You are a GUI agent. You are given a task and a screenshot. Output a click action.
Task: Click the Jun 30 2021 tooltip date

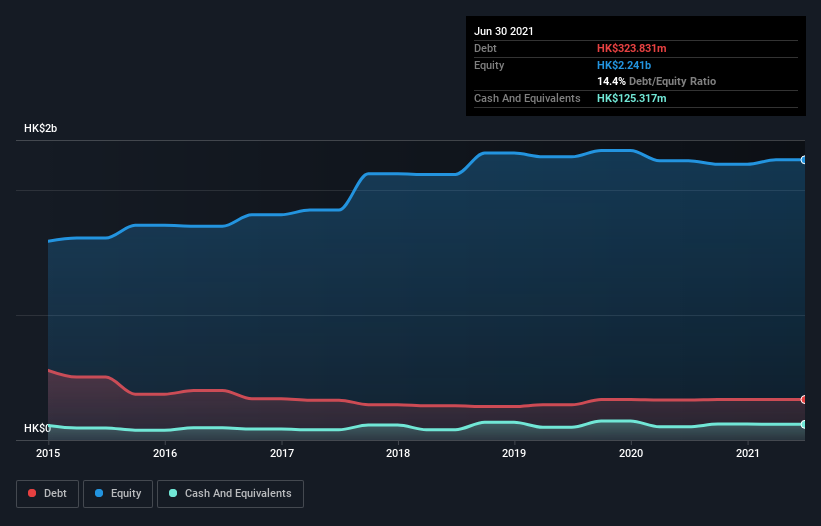click(x=504, y=31)
